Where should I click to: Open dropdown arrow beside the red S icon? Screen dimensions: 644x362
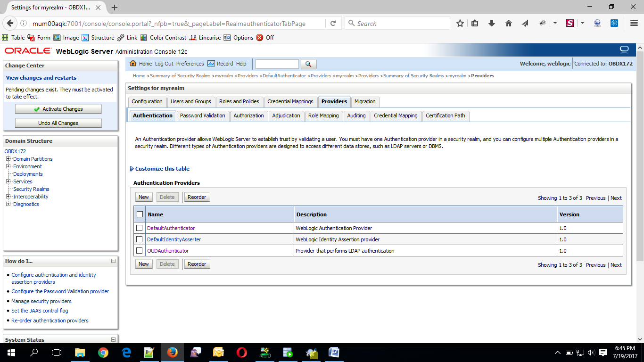click(x=582, y=23)
